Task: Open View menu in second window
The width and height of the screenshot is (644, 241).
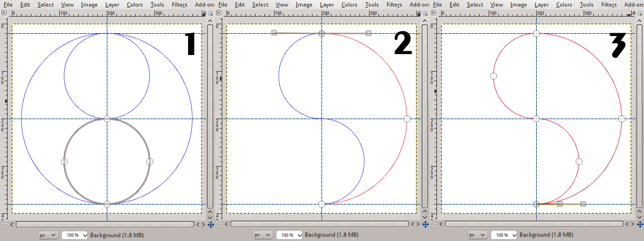Action: coord(282,5)
